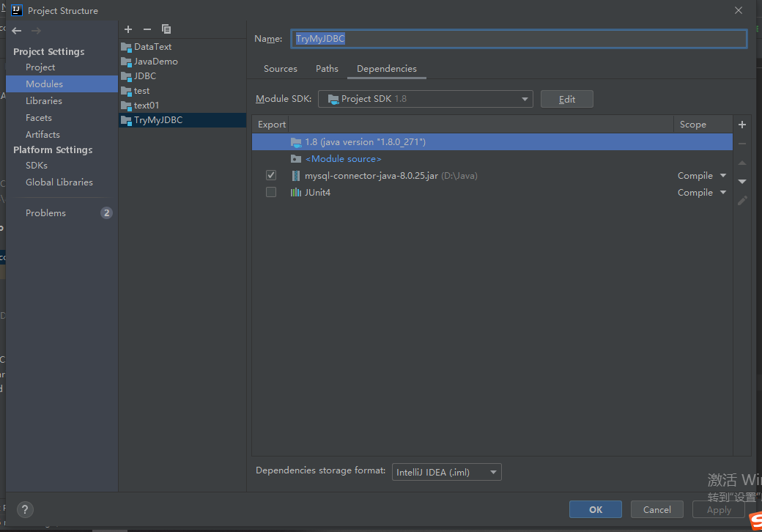Select the JavaDemo module
This screenshot has height=532, width=762.
click(155, 62)
